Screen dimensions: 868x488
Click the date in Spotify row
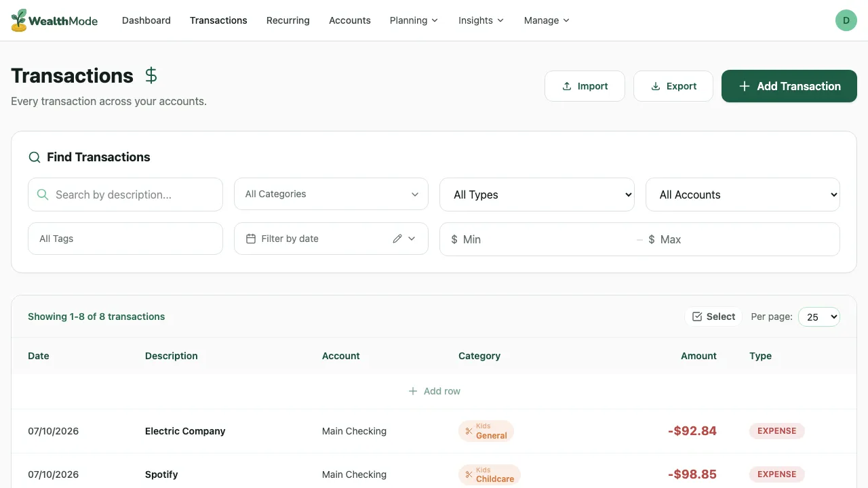tap(54, 474)
